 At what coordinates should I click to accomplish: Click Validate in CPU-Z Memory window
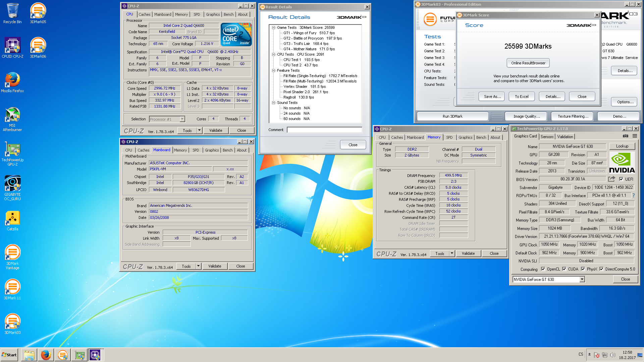(x=468, y=254)
